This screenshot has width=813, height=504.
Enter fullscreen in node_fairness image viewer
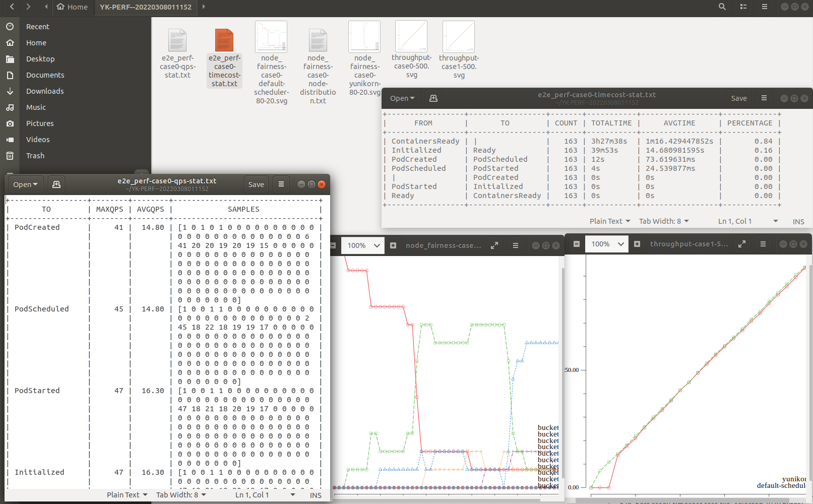(x=494, y=245)
